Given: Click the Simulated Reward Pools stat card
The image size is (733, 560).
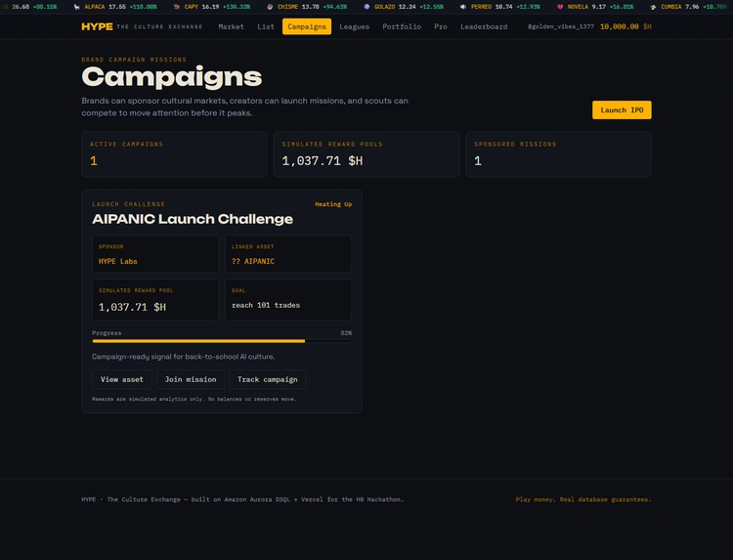Looking at the screenshot, I should (x=366, y=154).
